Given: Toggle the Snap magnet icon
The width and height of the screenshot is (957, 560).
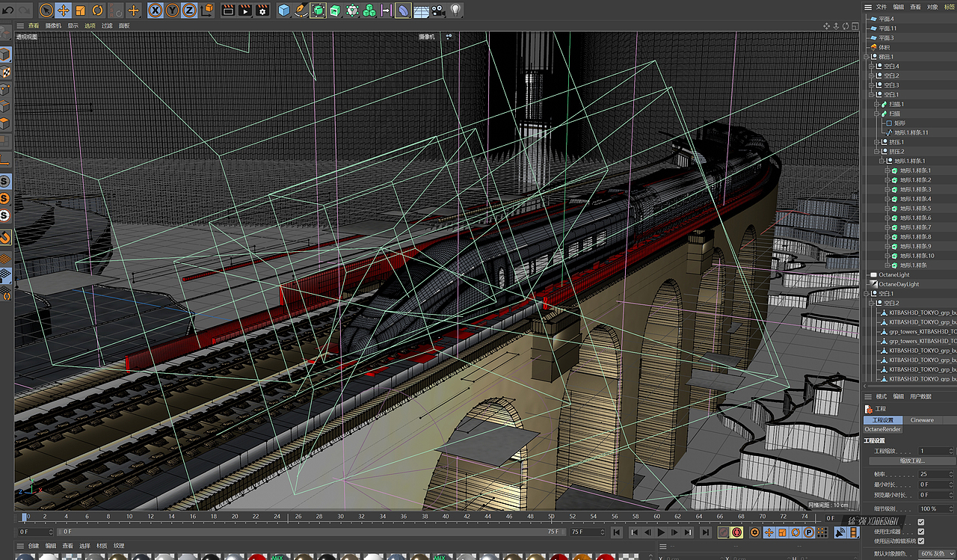Looking at the screenshot, I should 5,239.
